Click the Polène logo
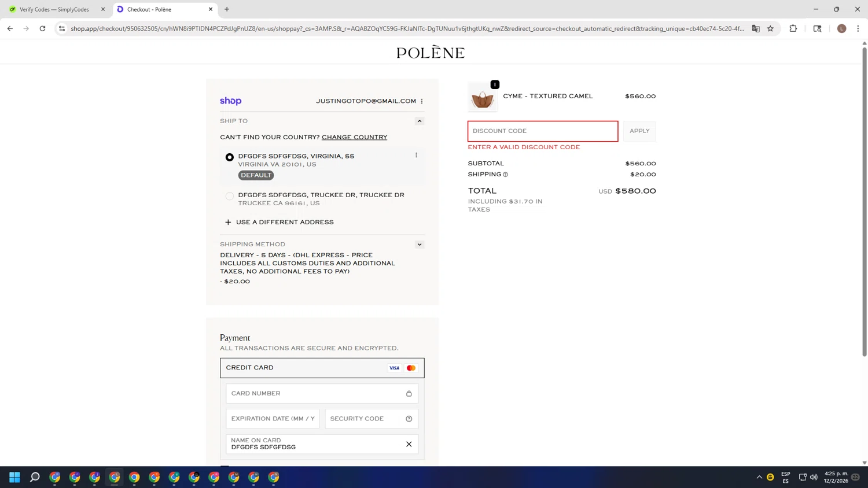 431,52
